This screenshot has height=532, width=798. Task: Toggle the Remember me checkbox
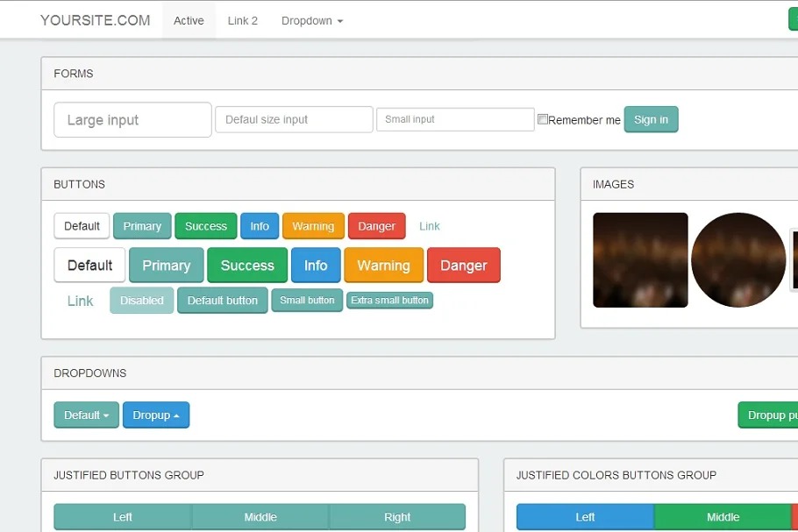tap(543, 119)
